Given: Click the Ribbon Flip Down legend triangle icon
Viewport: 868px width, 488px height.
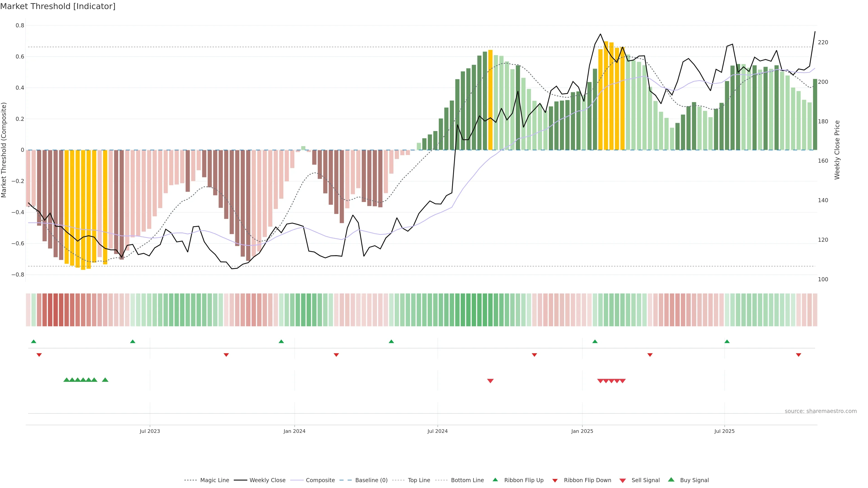Looking at the screenshot, I should pyautogui.click(x=555, y=480).
